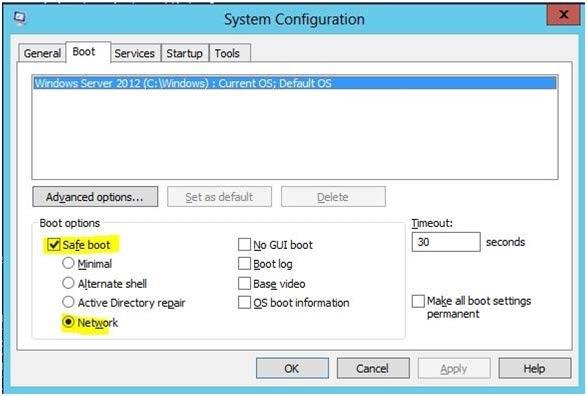Confirm settings with the OK button
This screenshot has height=396, width=587.
point(292,368)
